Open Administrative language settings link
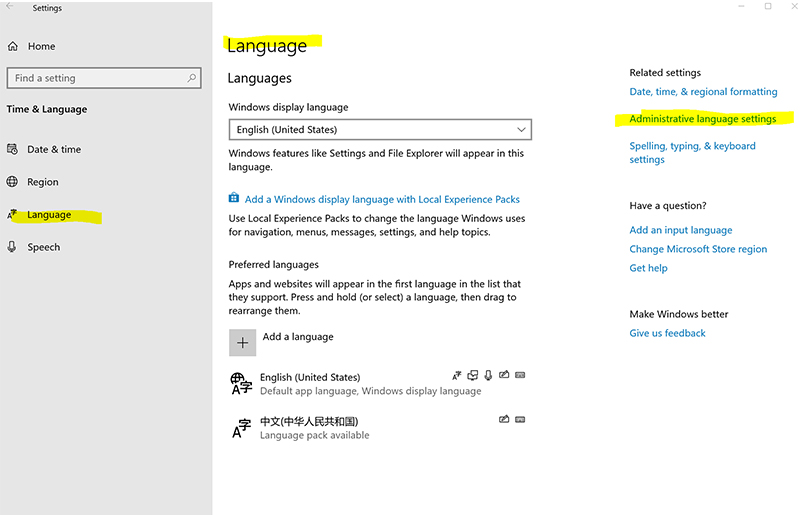800x515 pixels. 703,119
